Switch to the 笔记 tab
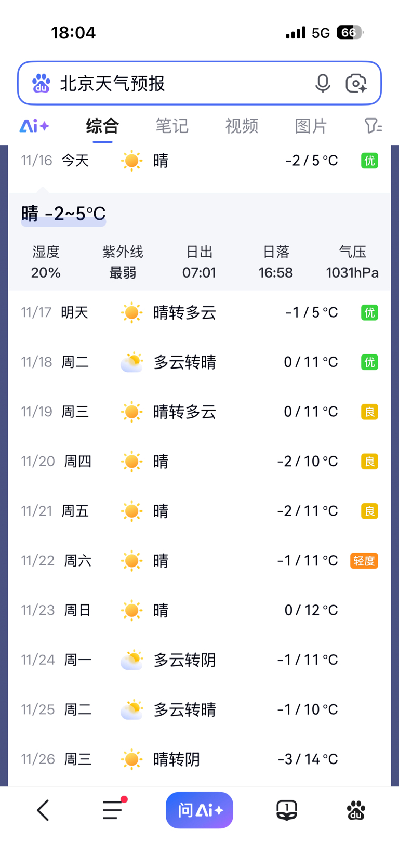Viewport: 399px width, 868px height. tap(172, 126)
